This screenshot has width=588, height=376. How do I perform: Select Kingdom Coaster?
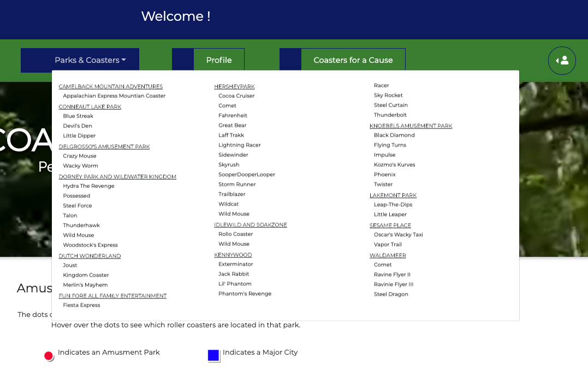pos(86,275)
